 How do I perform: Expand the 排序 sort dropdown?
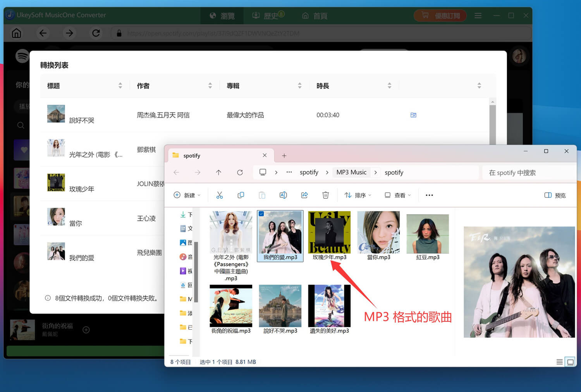pos(358,195)
